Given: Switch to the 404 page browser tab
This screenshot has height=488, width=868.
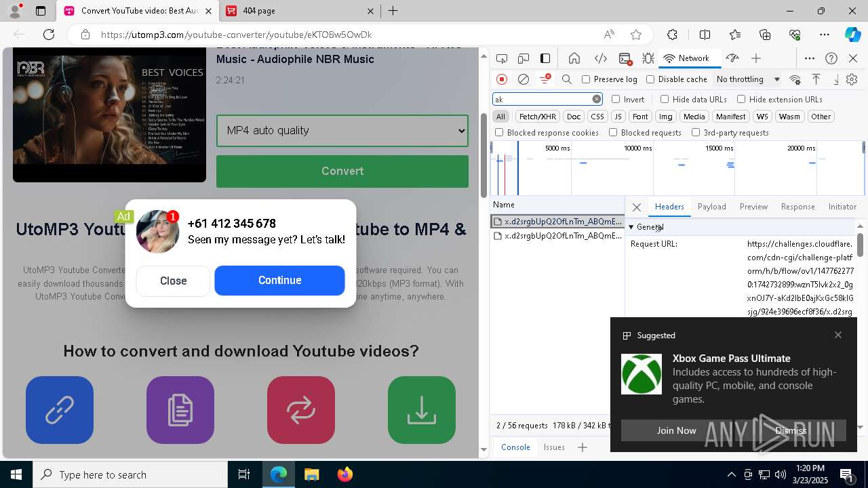Looking at the screenshot, I should [299, 11].
